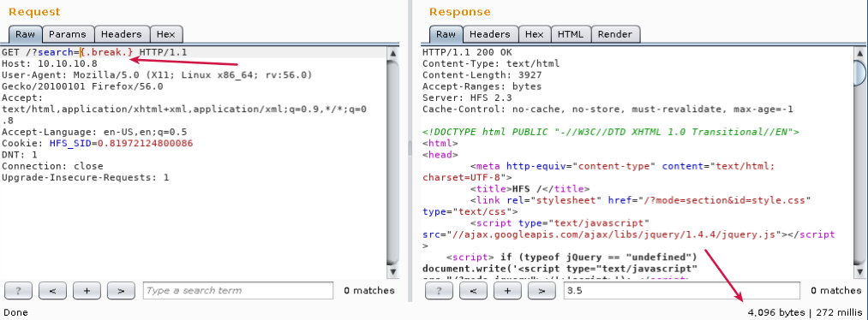Click the Request heading label
Screen dimensions: 868x320
(x=34, y=12)
